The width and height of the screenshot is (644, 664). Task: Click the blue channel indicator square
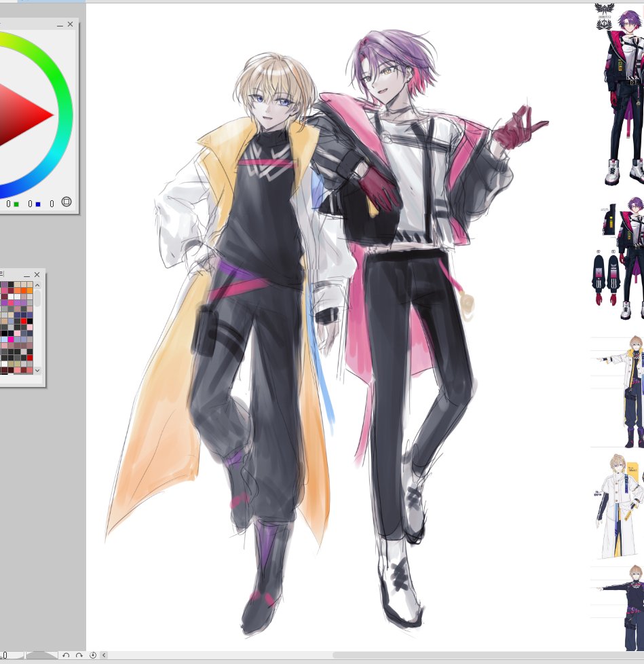click(x=38, y=204)
